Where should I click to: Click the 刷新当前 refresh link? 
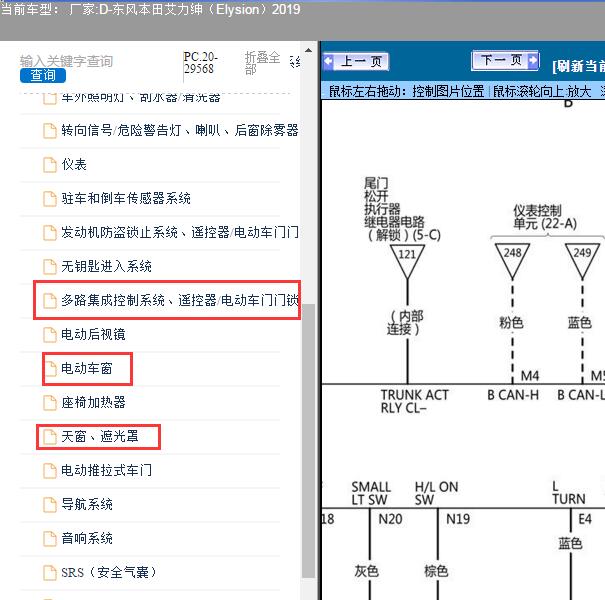pos(579,66)
